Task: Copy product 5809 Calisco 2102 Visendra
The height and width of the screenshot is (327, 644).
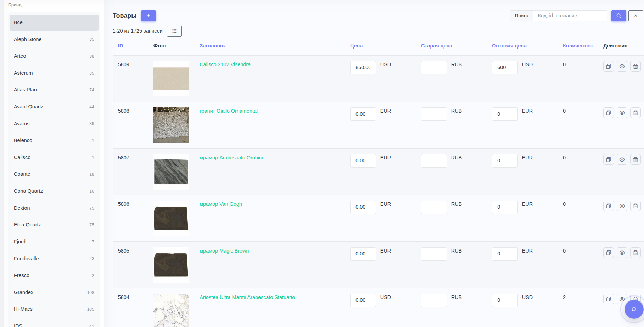Action: point(608,66)
